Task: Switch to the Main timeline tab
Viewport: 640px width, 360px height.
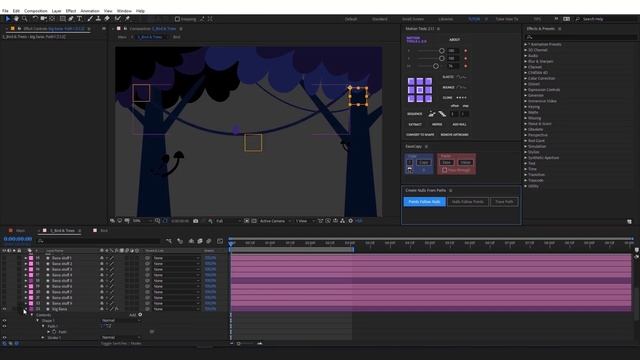Action: [x=20, y=230]
